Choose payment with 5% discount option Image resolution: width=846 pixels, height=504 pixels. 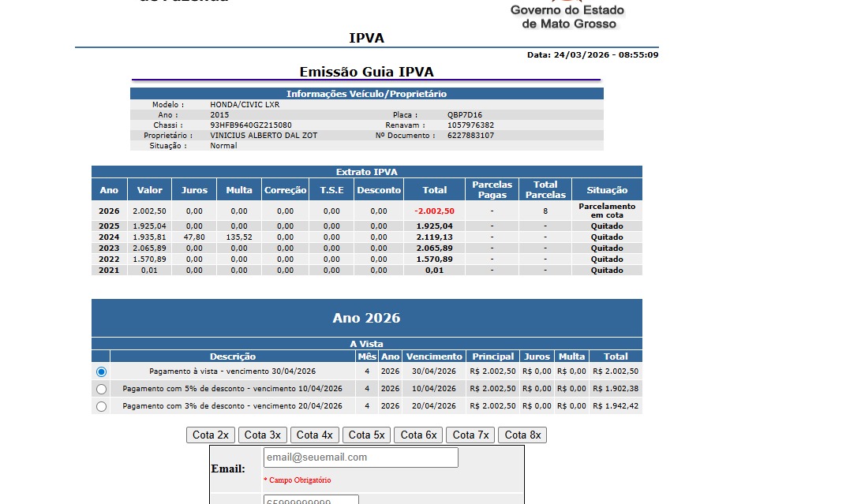101,389
